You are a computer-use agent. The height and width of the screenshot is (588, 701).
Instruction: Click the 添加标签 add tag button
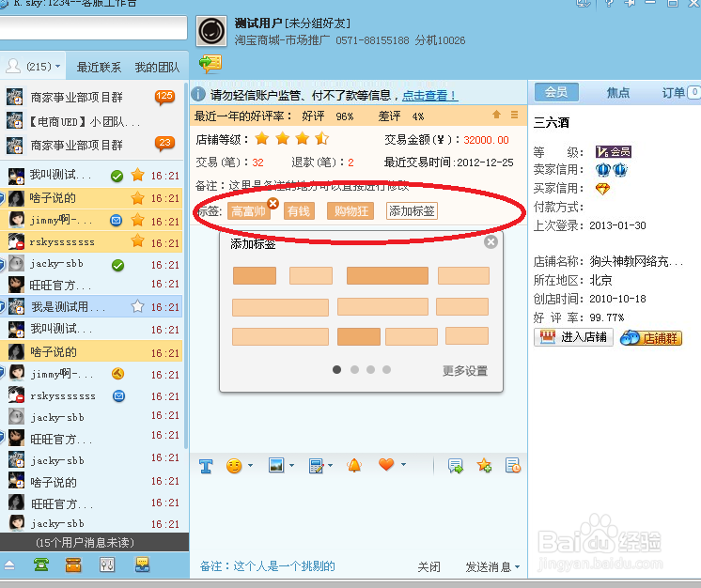pos(412,211)
